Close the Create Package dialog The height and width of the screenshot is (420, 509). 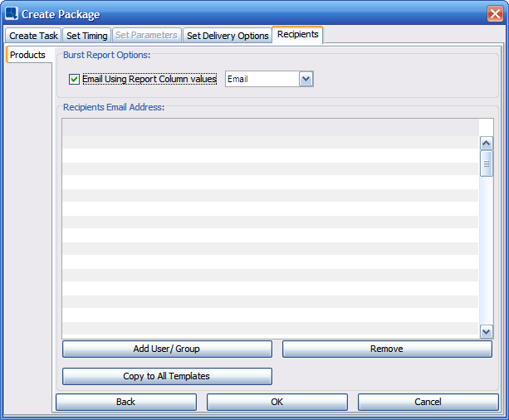pyautogui.click(x=495, y=14)
